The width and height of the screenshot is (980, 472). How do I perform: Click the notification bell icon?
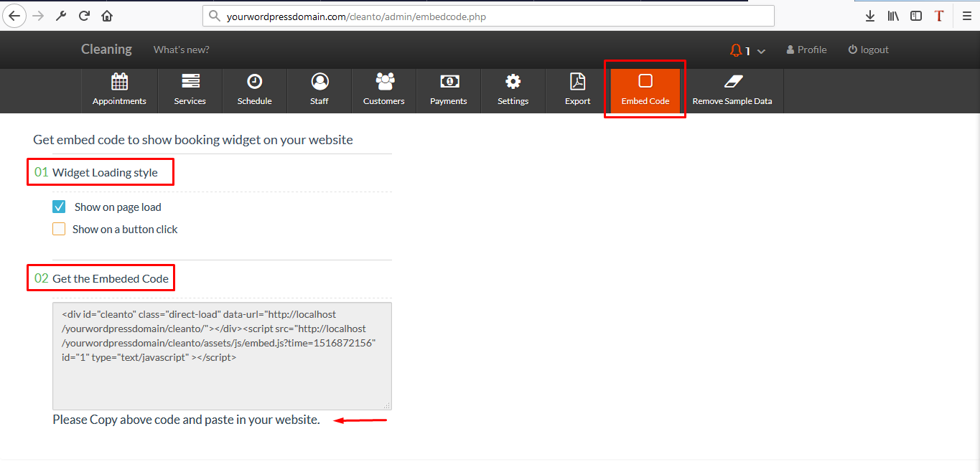click(735, 50)
